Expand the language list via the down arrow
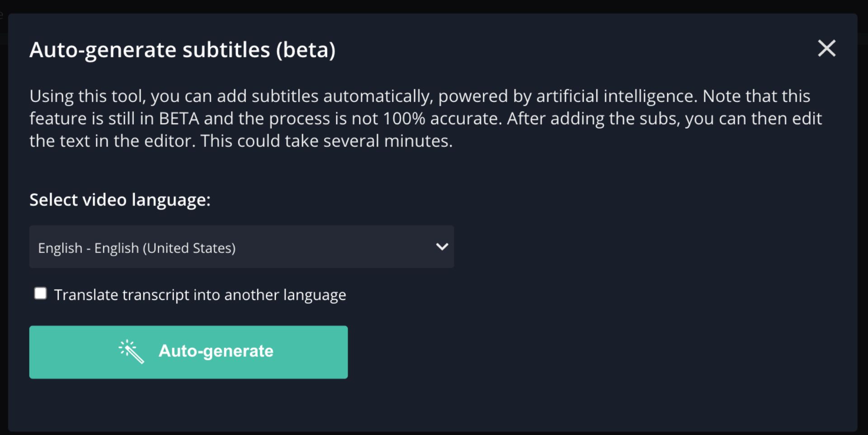Screen dimensions: 868x435 click(442, 247)
